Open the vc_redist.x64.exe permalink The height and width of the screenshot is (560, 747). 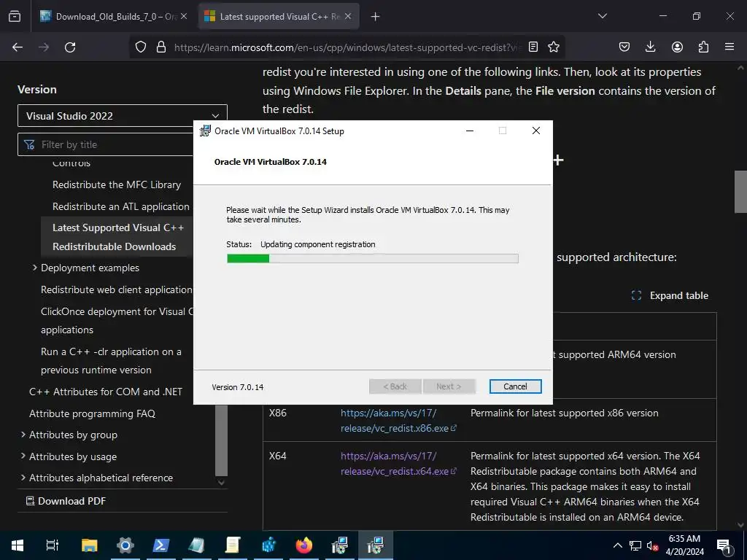click(398, 463)
